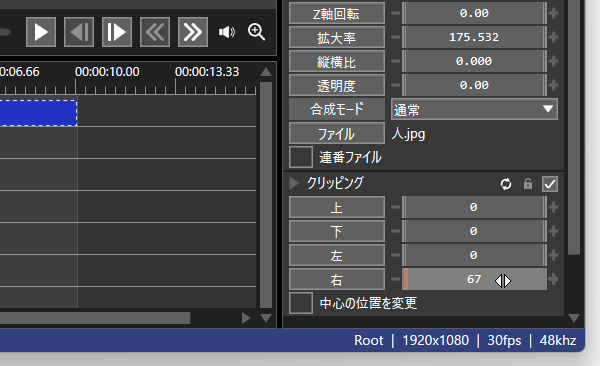Click the 拡大率 value slider 175.532
This screenshot has width=600, height=366.
point(474,37)
